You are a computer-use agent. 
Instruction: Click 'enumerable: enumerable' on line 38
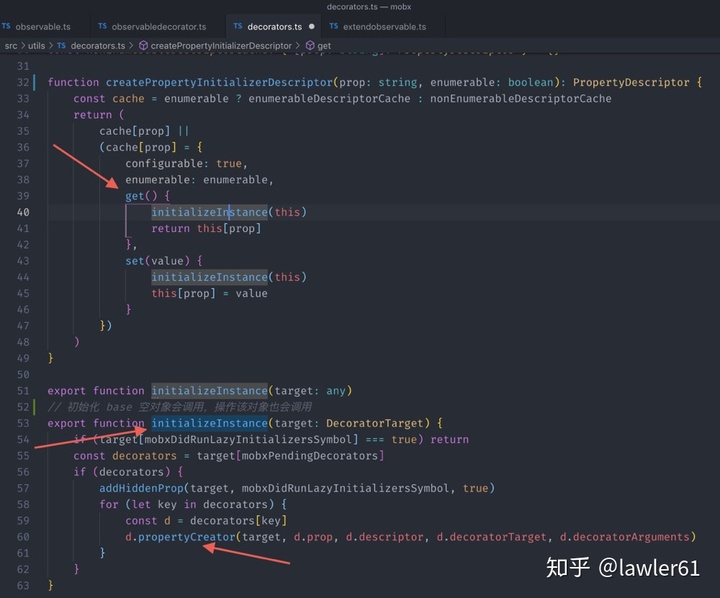click(x=199, y=180)
